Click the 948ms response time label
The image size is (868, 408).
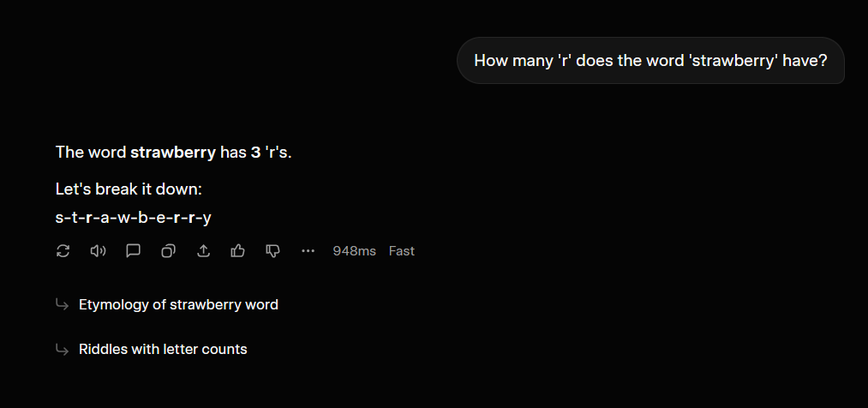coord(354,251)
